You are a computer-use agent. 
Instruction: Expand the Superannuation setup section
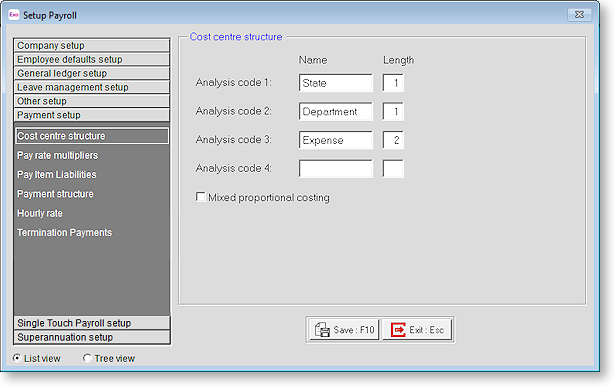tap(92, 337)
